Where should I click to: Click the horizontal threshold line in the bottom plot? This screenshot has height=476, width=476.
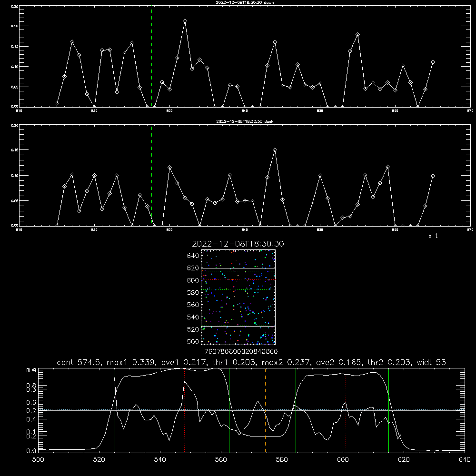tap(251, 410)
